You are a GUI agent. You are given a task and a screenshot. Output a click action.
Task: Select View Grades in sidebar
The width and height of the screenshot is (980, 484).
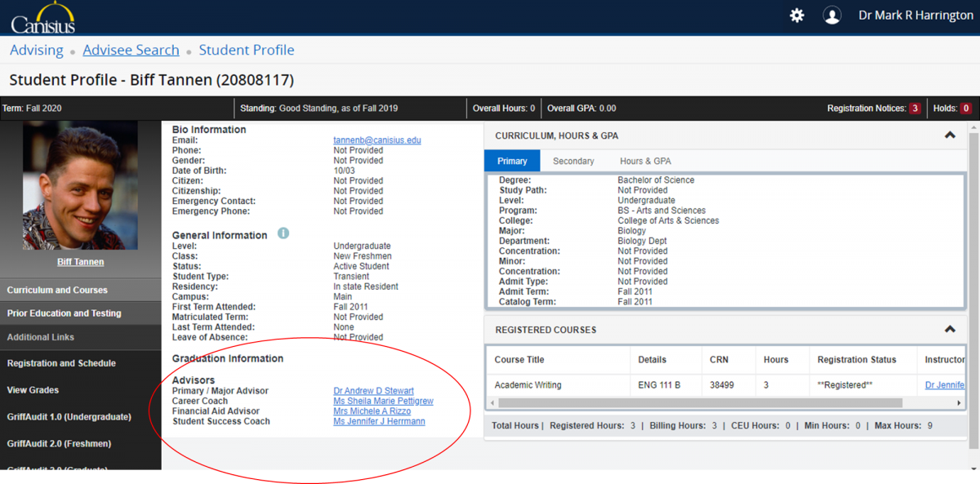tap(33, 390)
